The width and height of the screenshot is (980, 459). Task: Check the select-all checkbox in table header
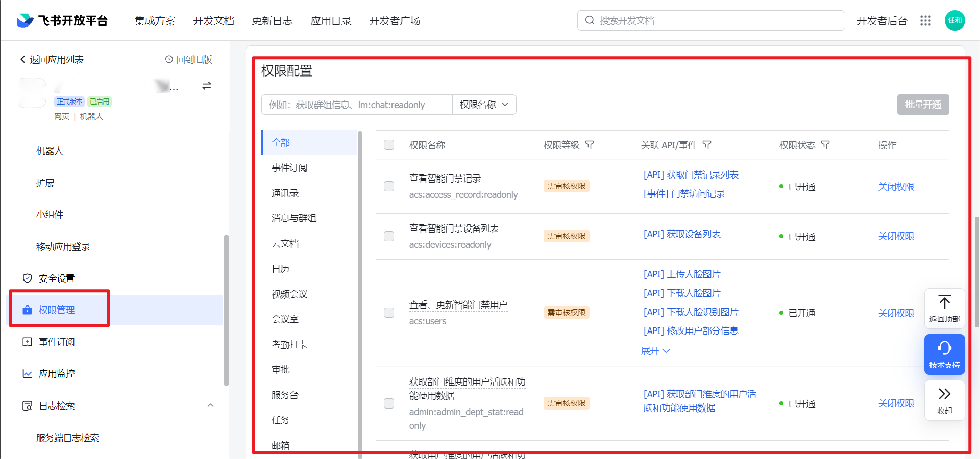(388, 145)
